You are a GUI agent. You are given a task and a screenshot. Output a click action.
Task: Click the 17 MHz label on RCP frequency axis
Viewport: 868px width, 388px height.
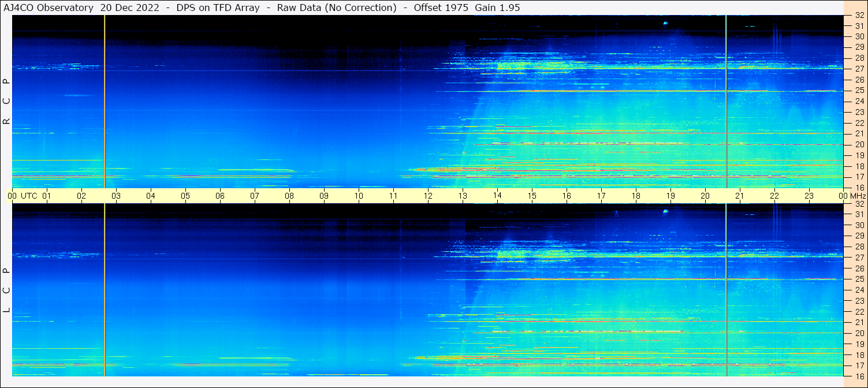click(x=859, y=177)
